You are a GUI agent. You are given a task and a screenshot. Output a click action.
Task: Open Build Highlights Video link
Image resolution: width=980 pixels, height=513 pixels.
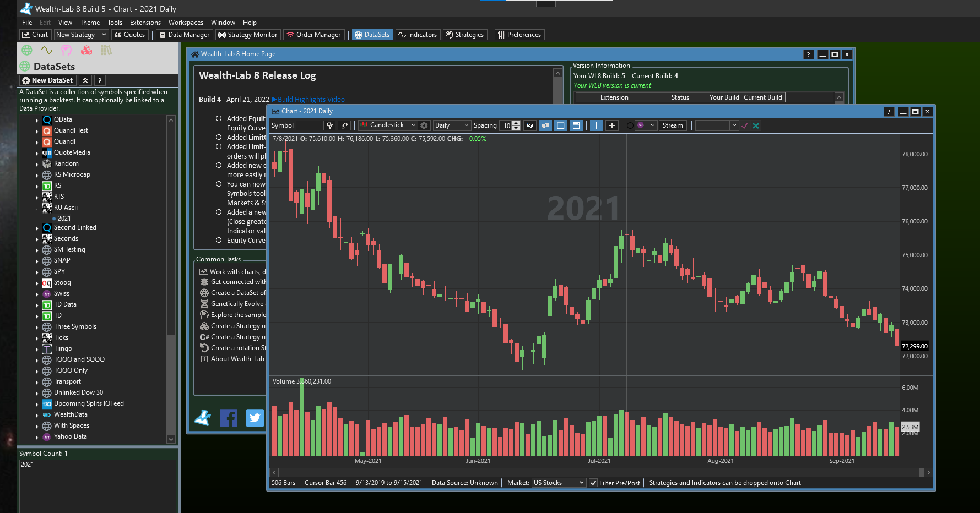[308, 100]
